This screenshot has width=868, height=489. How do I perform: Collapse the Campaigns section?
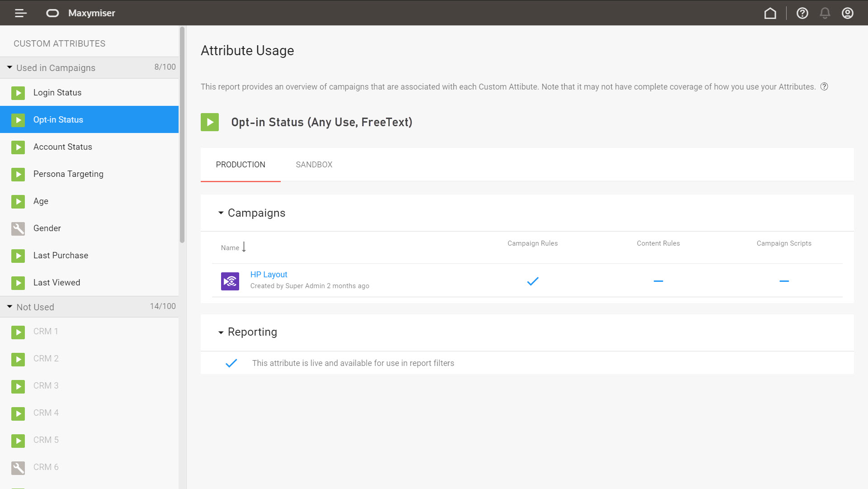(221, 213)
